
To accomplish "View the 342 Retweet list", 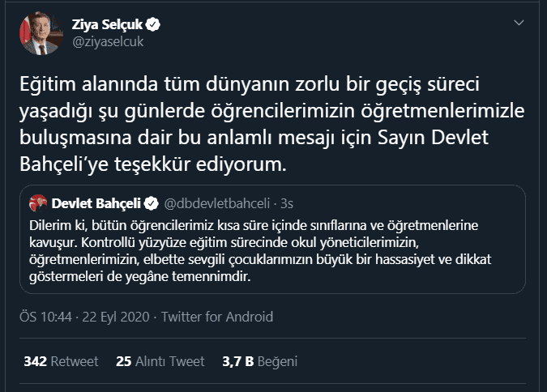I will point(62,360).
